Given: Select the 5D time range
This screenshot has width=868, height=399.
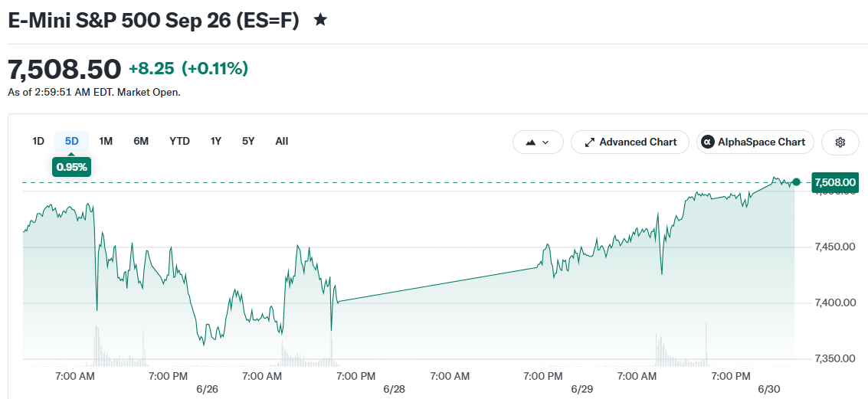Looking at the screenshot, I should click(x=72, y=141).
